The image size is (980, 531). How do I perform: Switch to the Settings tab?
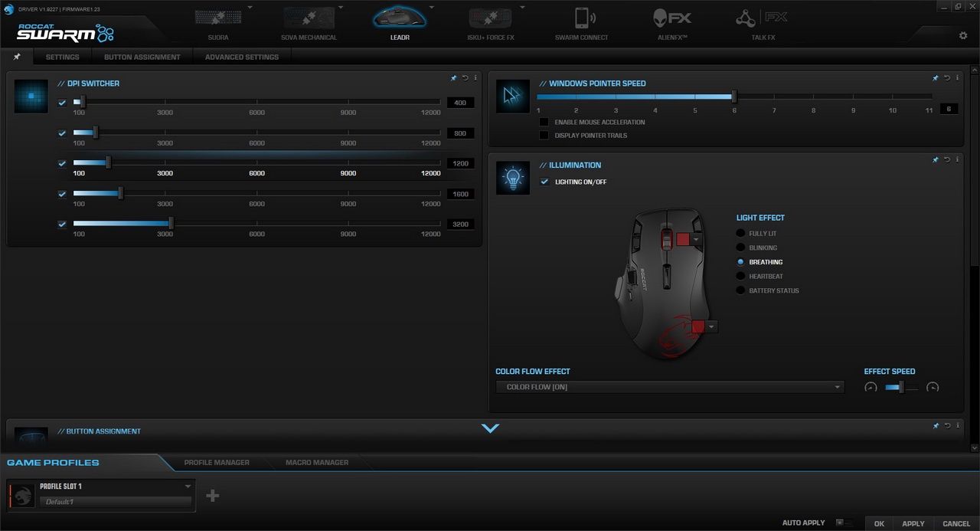[62, 57]
